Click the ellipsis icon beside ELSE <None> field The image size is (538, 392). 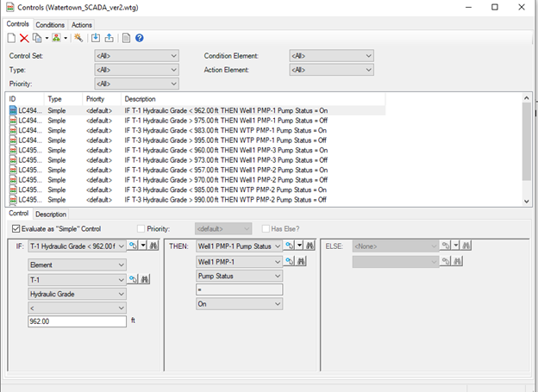coord(446,246)
